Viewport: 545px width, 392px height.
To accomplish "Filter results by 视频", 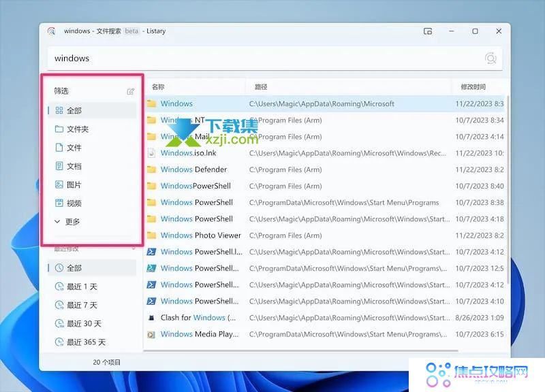I will coord(92,203).
